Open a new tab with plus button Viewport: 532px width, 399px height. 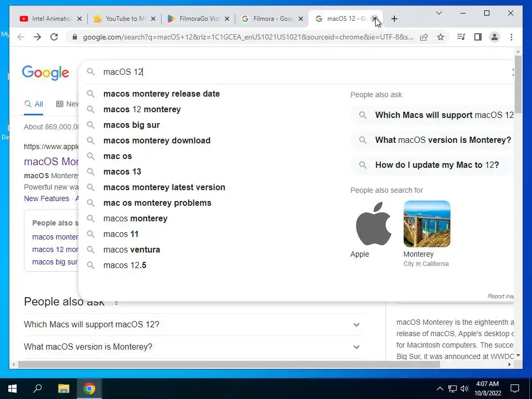click(394, 19)
